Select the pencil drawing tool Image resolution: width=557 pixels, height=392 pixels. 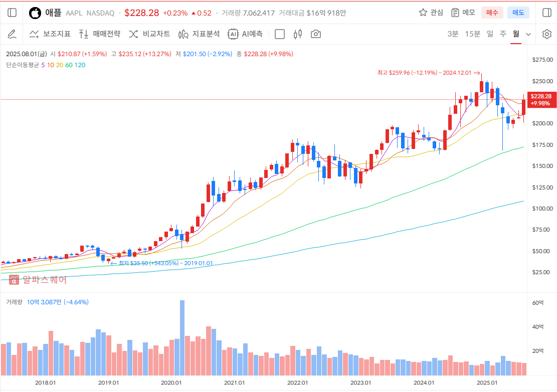(12, 34)
